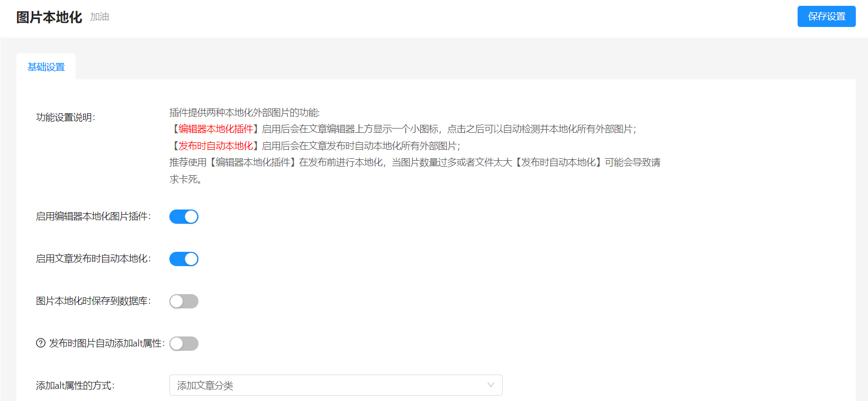Click the question mark help icon
This screenshot has height=401, width=868.
click(41, 343)
